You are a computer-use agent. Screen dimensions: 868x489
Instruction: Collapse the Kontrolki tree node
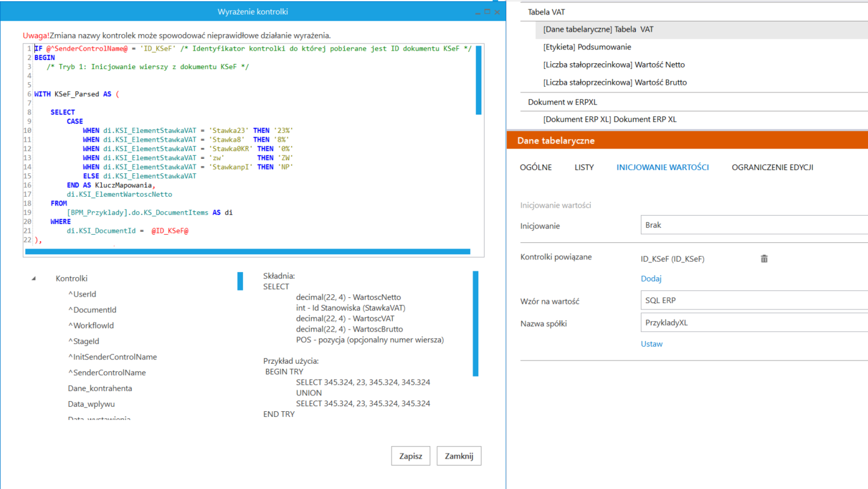pyautogui.click(x=34, y=278)
